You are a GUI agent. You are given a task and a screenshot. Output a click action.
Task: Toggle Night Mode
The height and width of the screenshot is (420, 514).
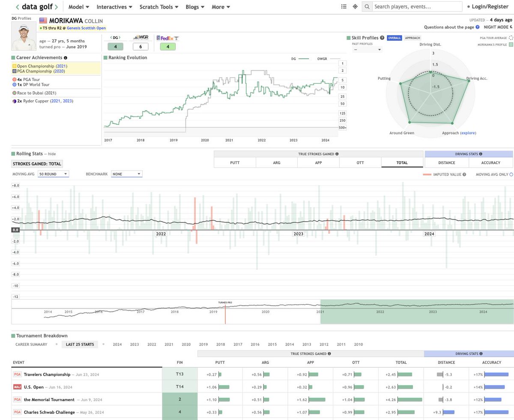point(498,27)
